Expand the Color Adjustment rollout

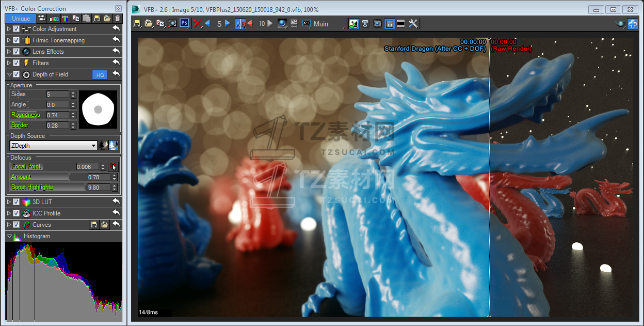[9, 29]
